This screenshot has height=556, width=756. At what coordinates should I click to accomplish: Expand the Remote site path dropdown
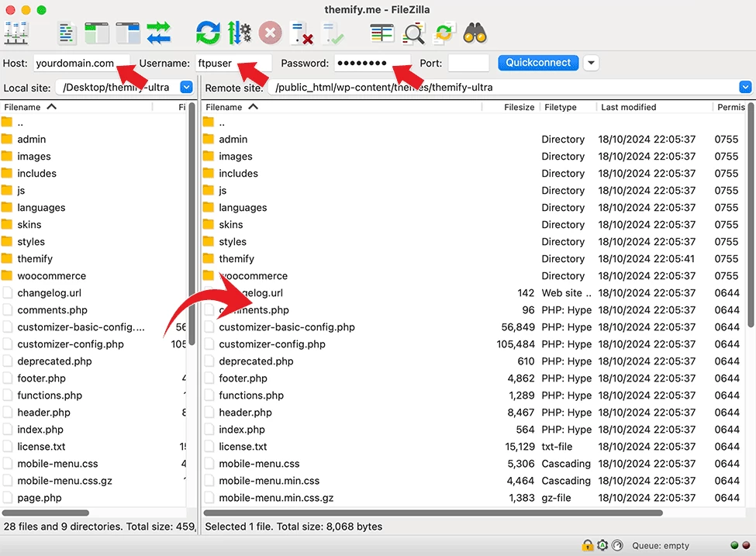[x=745, y=88]
